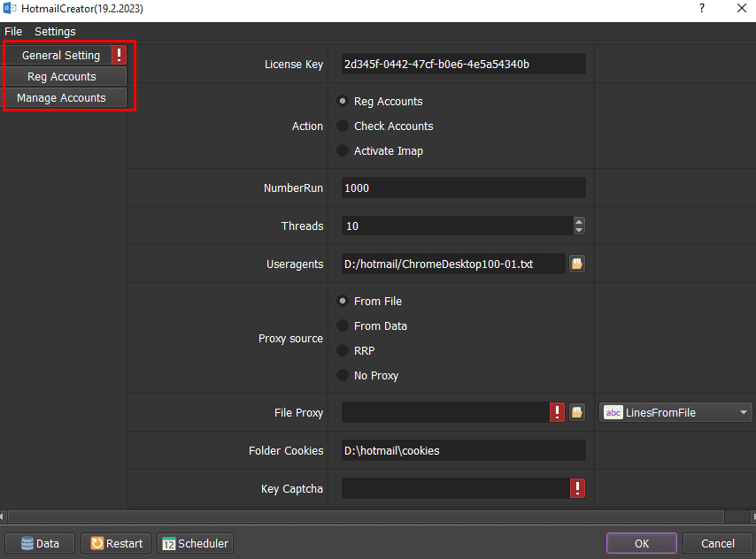Click the red warning icon on General Setting
This screenshot has width=756, height=559.
point(119,55)
